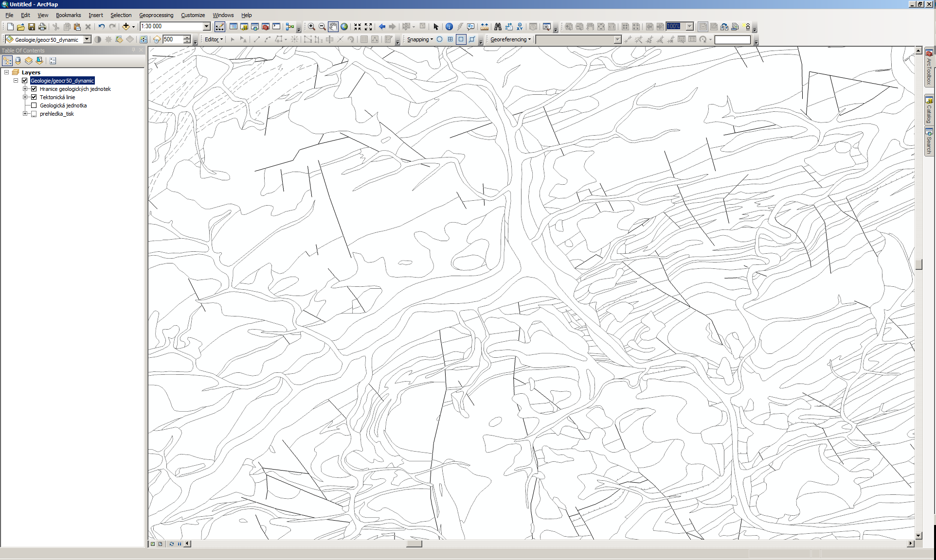Image resolution: width=936 pixels, height=560 pixels.
Task: Open the Geoprocessing menu
Action: [x=156, y=15]
